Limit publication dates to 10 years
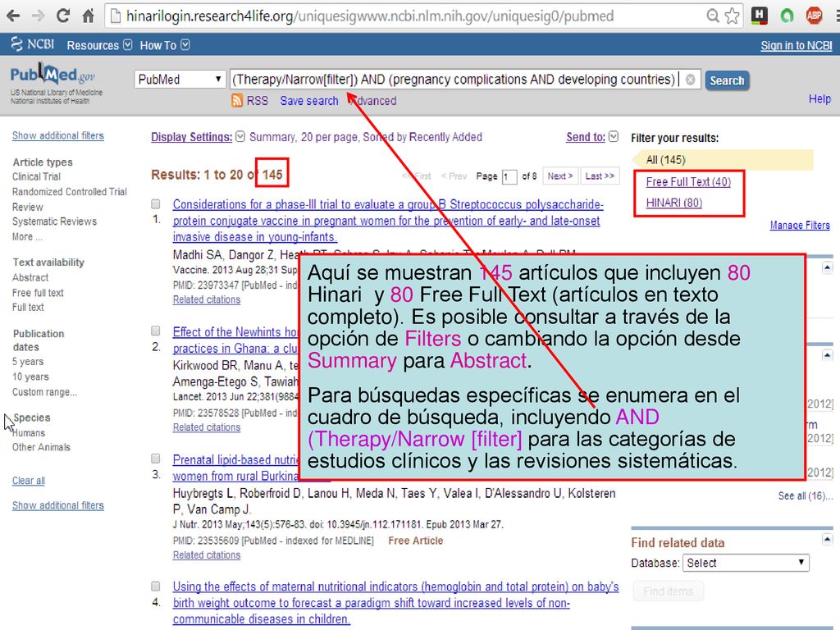Image resolution: width=840 pixels, height=630 pixels. click(30, 377)
